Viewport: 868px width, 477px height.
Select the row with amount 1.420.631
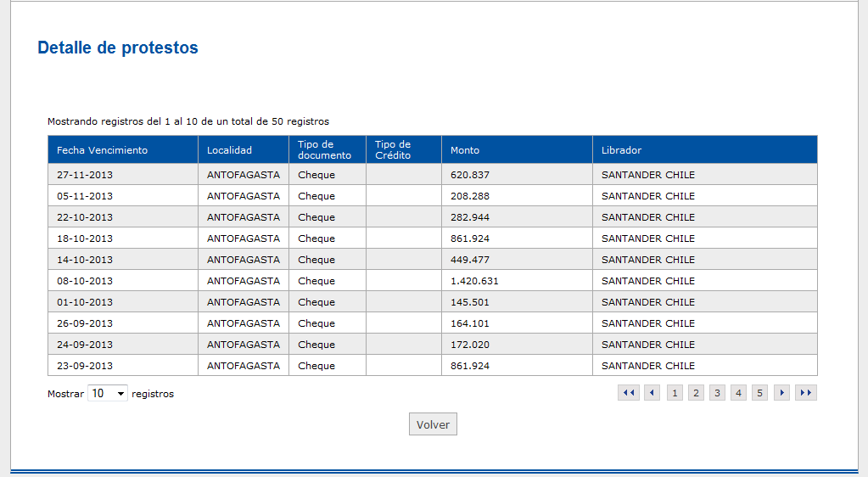pos(433,281)
